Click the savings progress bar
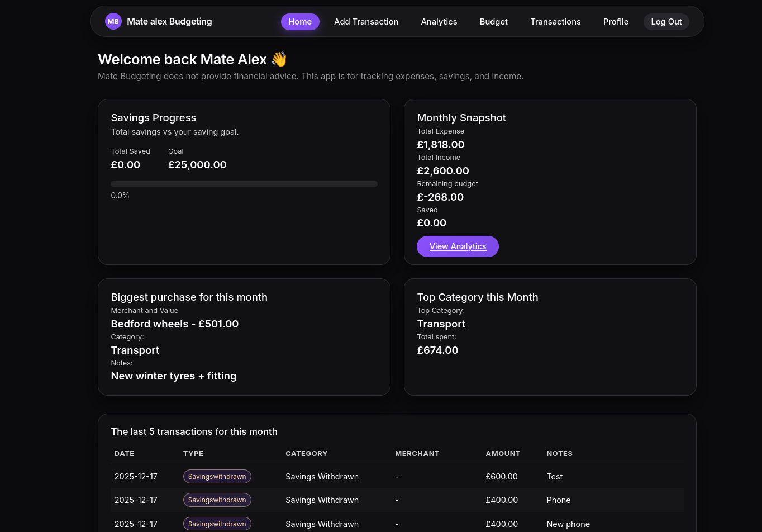The image size is (762, 532). pyautogui.click(x=244, y=183)
